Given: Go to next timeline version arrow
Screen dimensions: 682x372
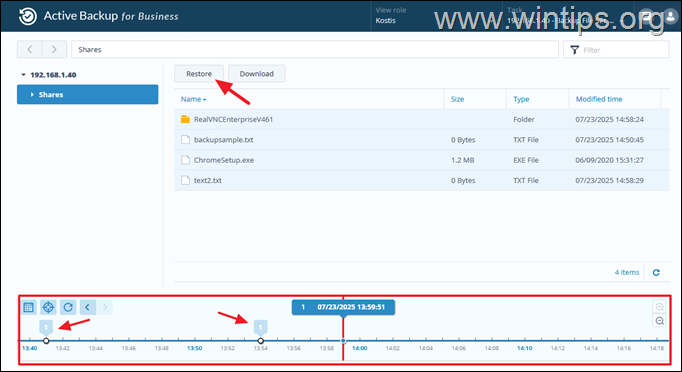Looking at the screenshot, I should (105, 307).
